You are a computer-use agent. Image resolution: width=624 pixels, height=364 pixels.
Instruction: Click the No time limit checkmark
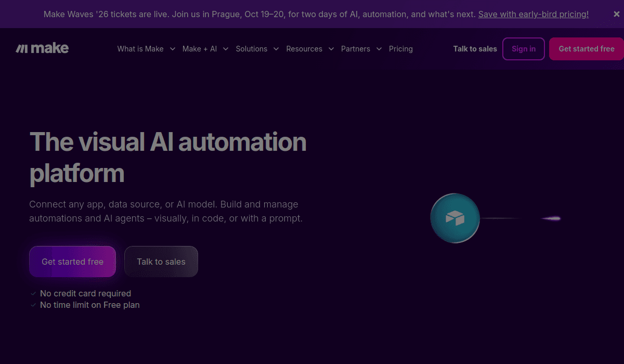(33, 305)
